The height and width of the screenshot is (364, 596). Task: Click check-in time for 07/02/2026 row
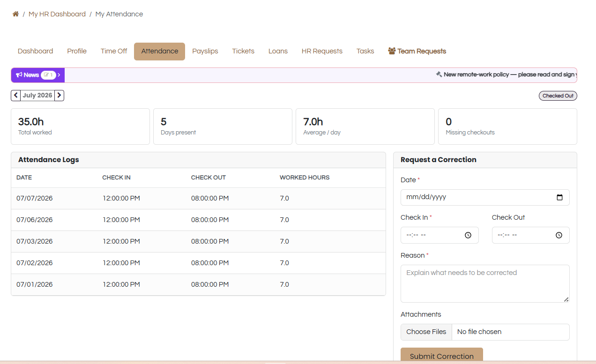[121, 263]
